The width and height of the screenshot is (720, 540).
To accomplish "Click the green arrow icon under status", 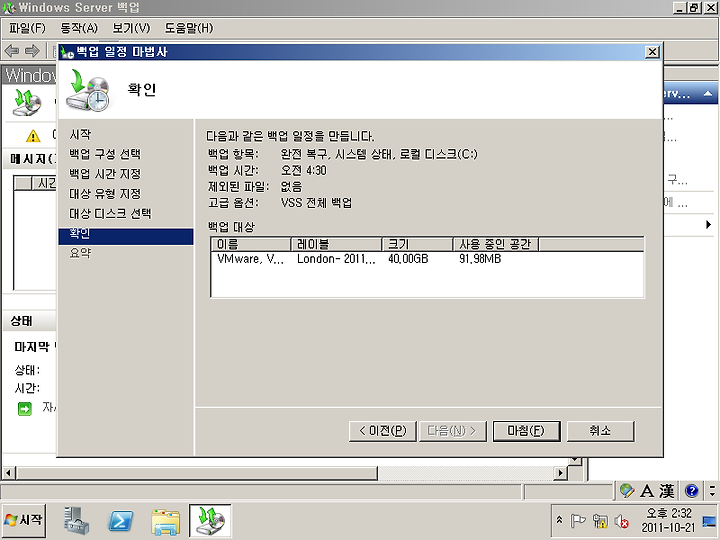I will pyautogui.click(x=24, y=409).
